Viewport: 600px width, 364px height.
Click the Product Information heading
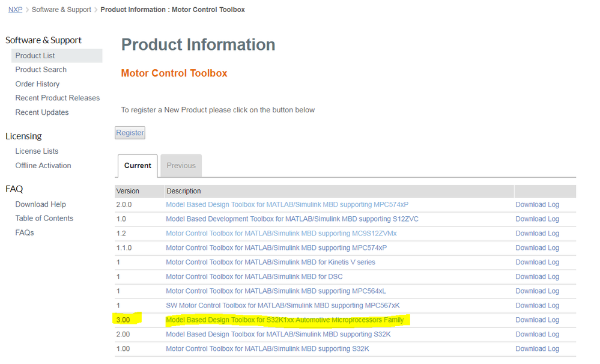[x=198, y=45]
